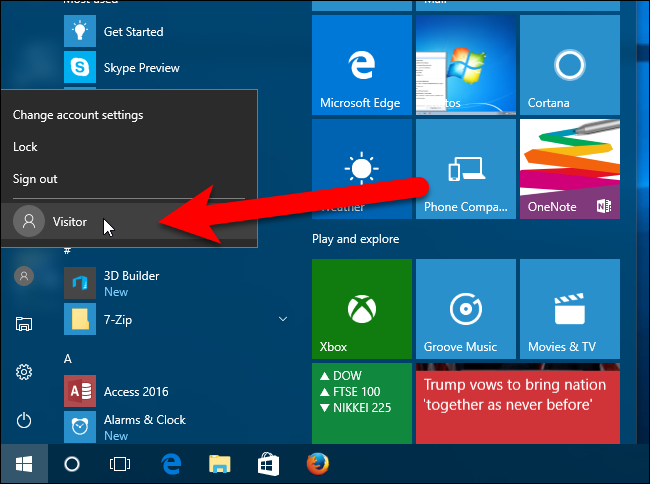
Task: Open Cortana search circle on taskbar
Action: coord(72,464)
